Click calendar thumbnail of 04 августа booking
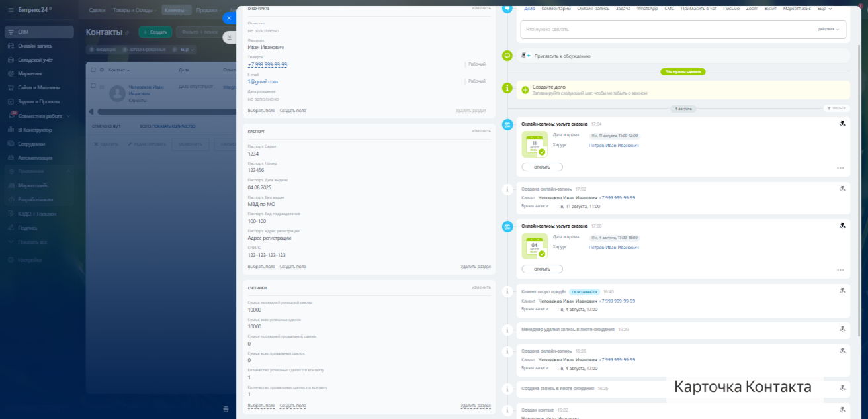 pyautogui.click(x=534, y=246)
